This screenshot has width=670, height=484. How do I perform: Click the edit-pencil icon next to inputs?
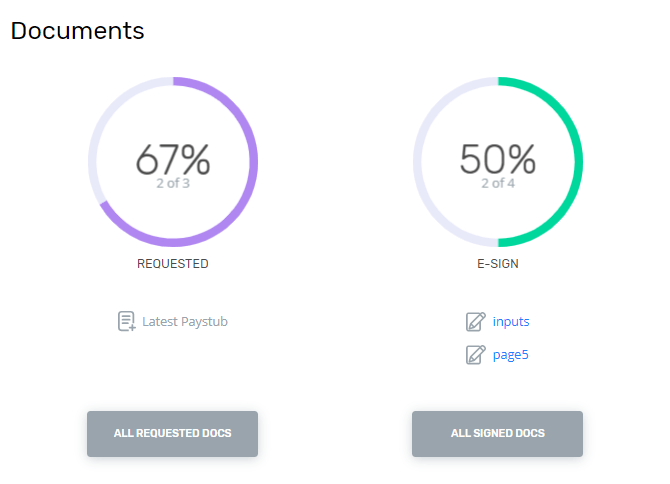tap(476, 322)
